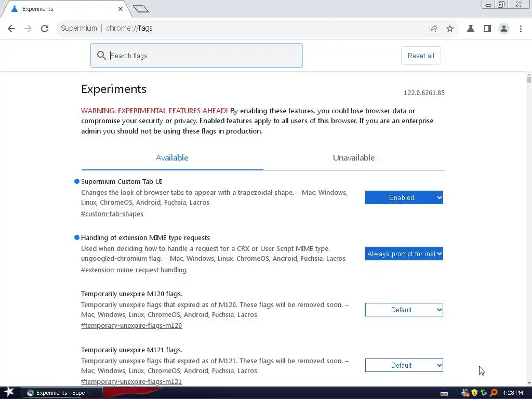Screen dimensions: 532x399
Task: Click the tray icon with red X
Action: coord(465,393)
